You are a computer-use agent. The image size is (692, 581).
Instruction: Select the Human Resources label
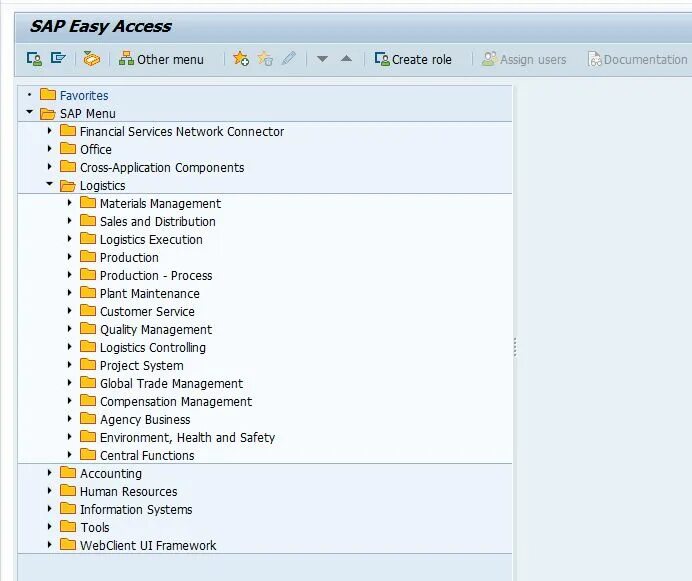pos(128,491)
